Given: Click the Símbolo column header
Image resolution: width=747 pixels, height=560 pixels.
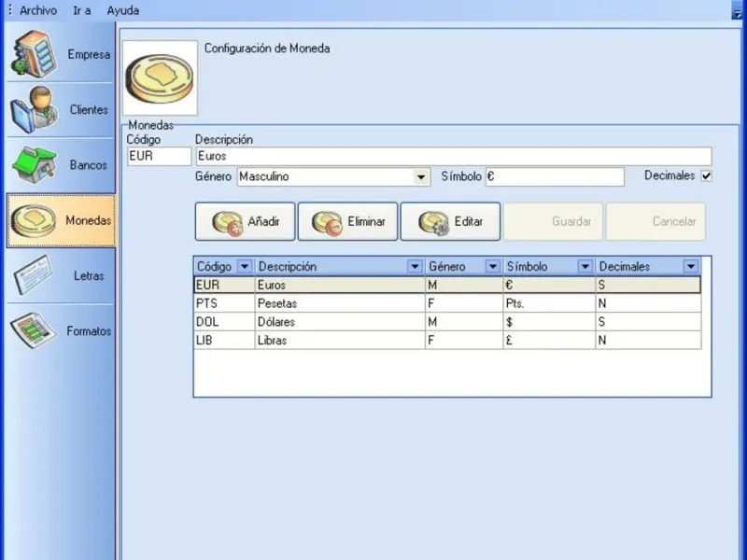Looking at the screenshot, I should 549,266.
